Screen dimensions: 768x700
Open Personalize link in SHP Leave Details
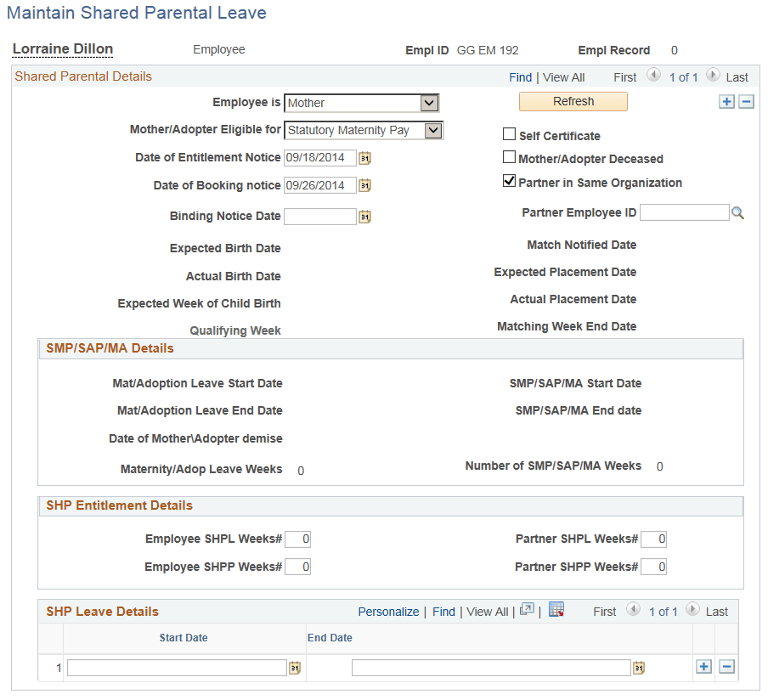[x=388, y=612]
